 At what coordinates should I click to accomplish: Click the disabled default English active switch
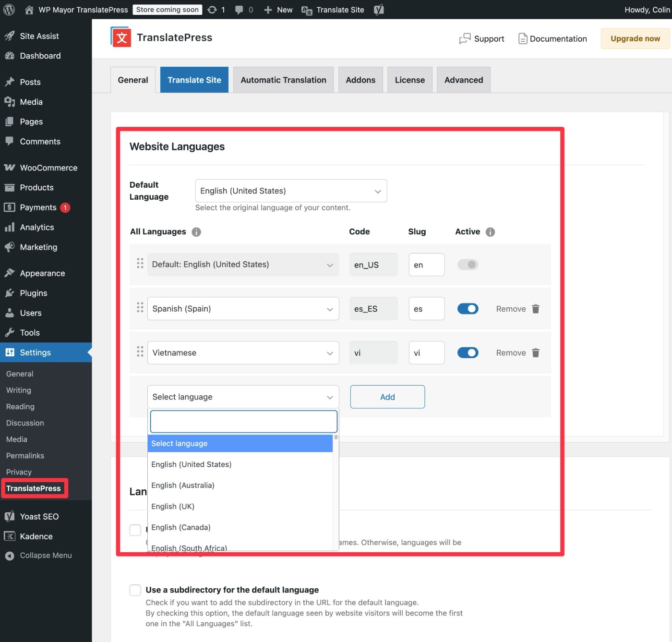click(x=468, y=265)
